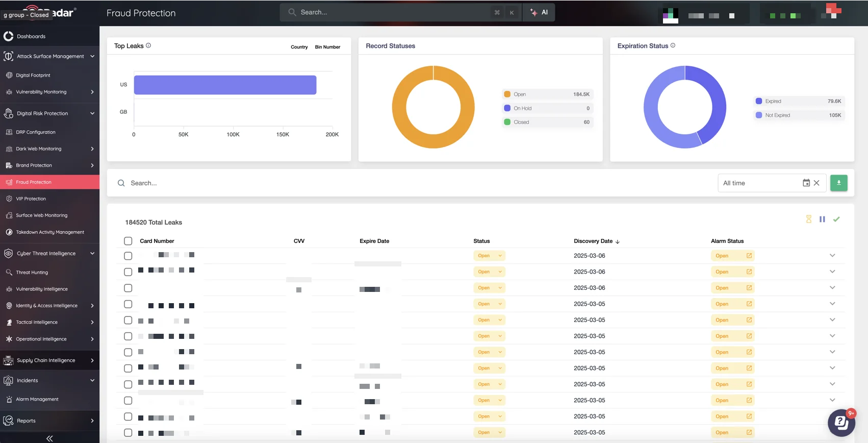The width and height of the screenshot is (868, 443).
Task: Open the Dashboards icon in sidebar
Action: coord(8,36)
